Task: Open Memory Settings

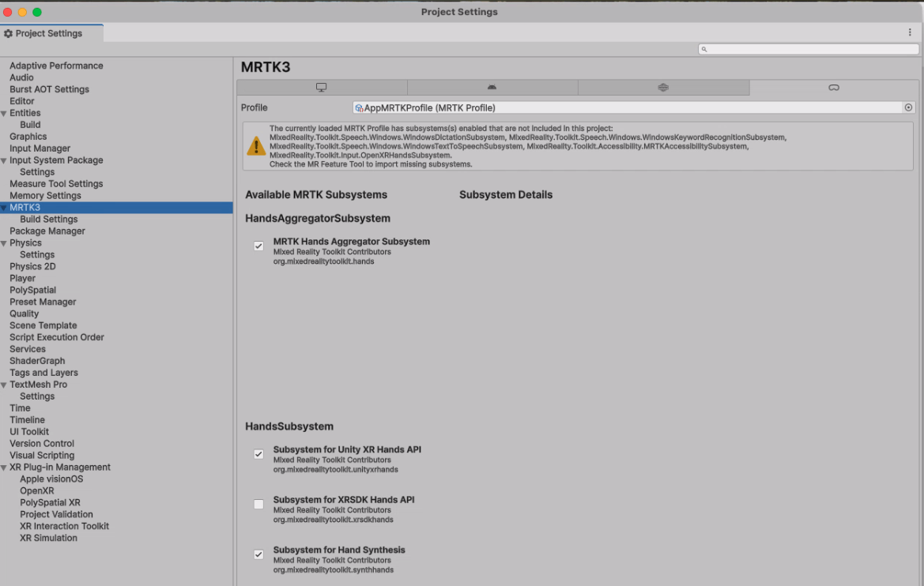Action: coord(45,196)
